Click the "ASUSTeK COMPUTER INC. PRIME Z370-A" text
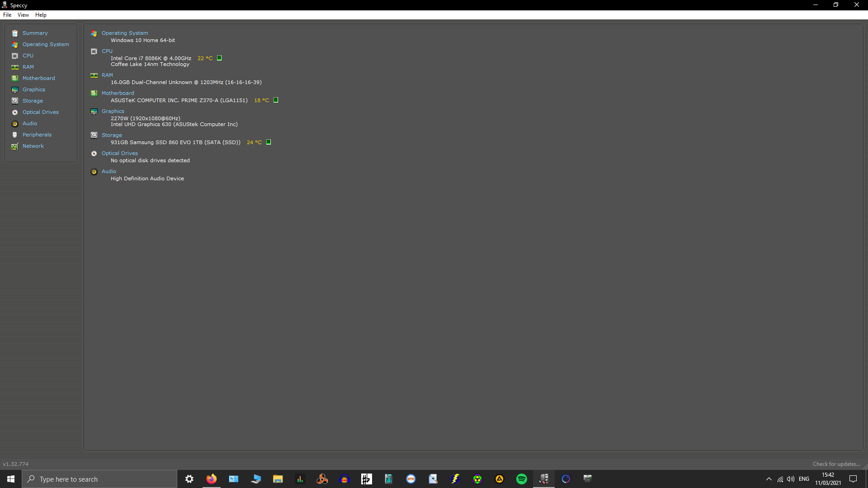Viewport: 868px width, 488px height. pyautogui.click(x=179, y=100)
